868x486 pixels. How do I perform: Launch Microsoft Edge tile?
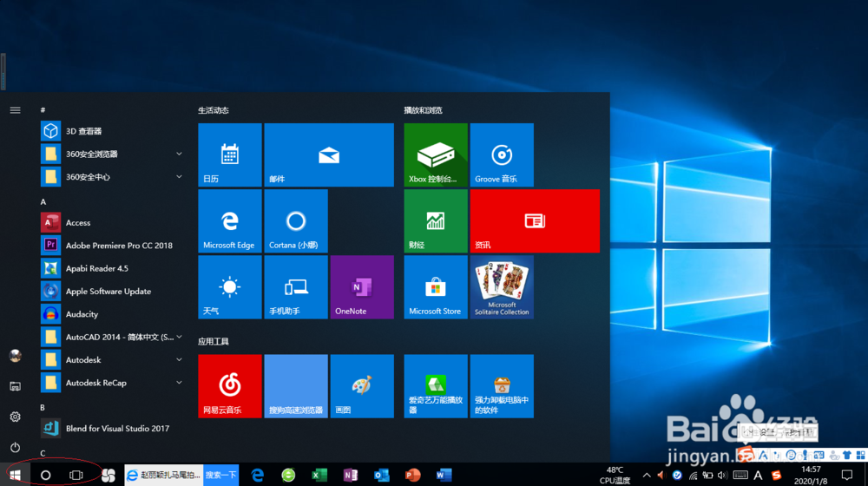point(230,220)
